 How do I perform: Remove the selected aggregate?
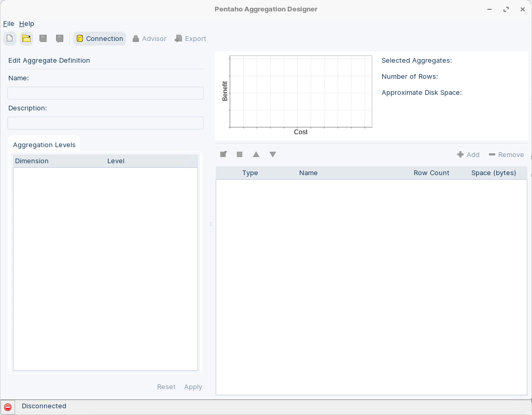coord(506,154)
